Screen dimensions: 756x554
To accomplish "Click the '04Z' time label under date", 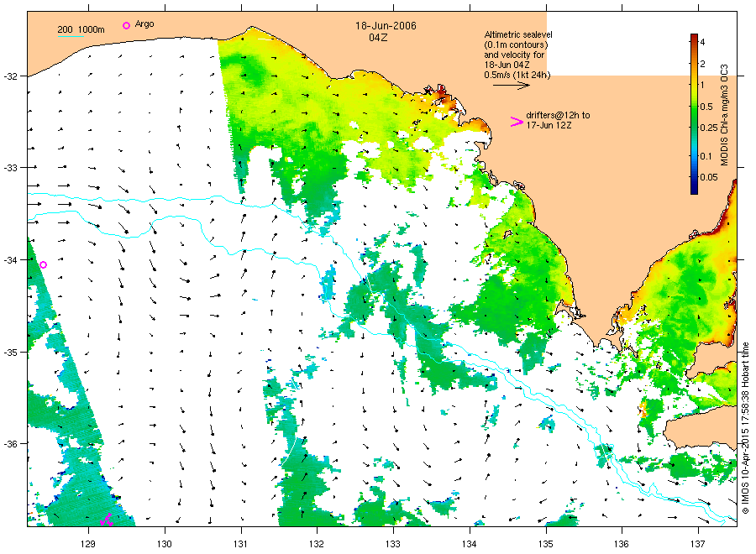I will click(x=378, y=38).
